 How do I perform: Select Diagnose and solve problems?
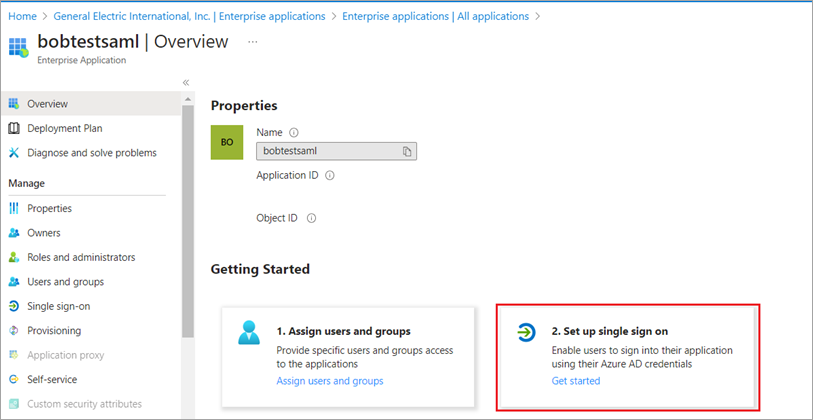[90, 153]
